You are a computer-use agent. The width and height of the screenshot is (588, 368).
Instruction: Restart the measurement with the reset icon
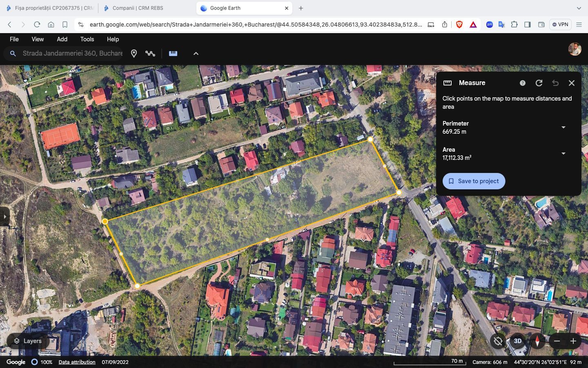[x=539, y=83]
